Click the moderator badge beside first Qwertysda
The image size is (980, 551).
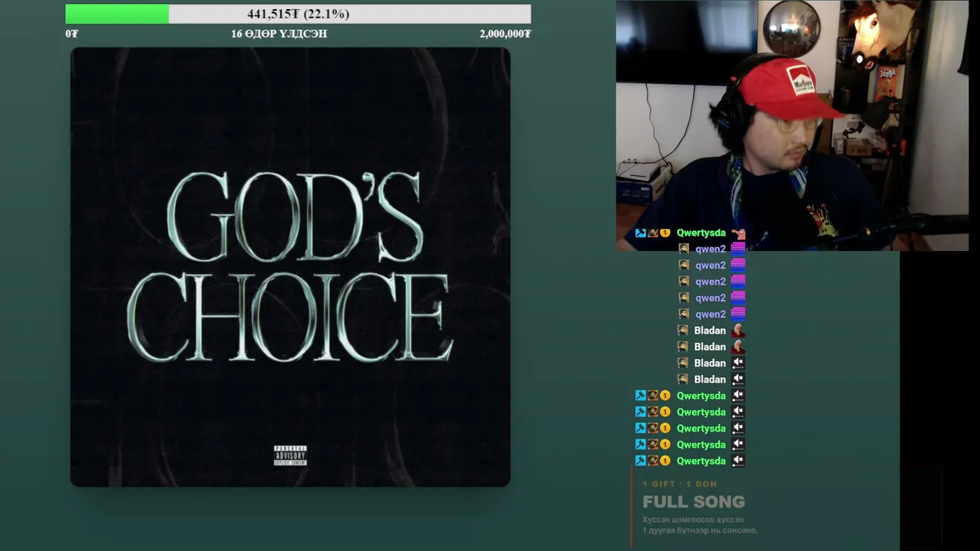[641, 233]
